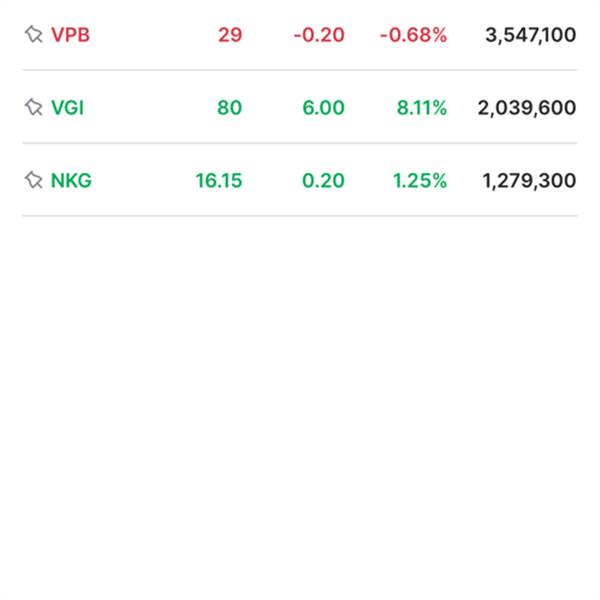Click VPB's change value -0.20
The height and width of the screenshot is (600, 600).
point(319,35)
